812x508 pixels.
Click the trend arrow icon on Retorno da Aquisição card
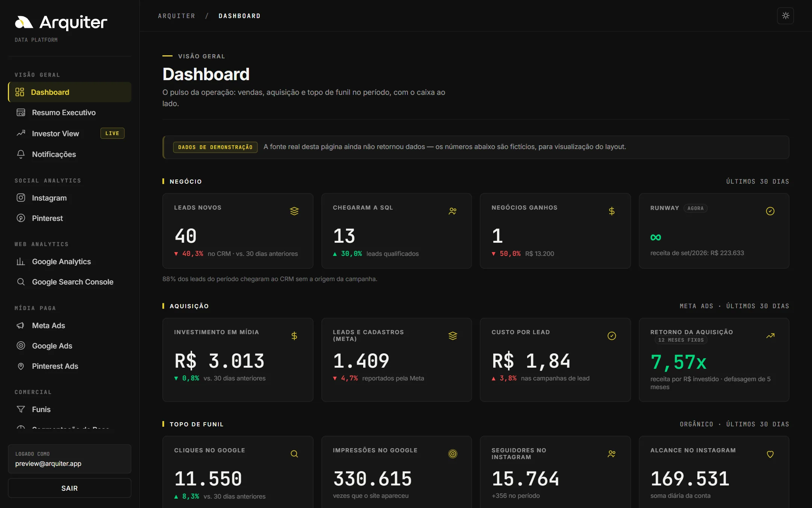pyautogui.click(x=770, y=336)
